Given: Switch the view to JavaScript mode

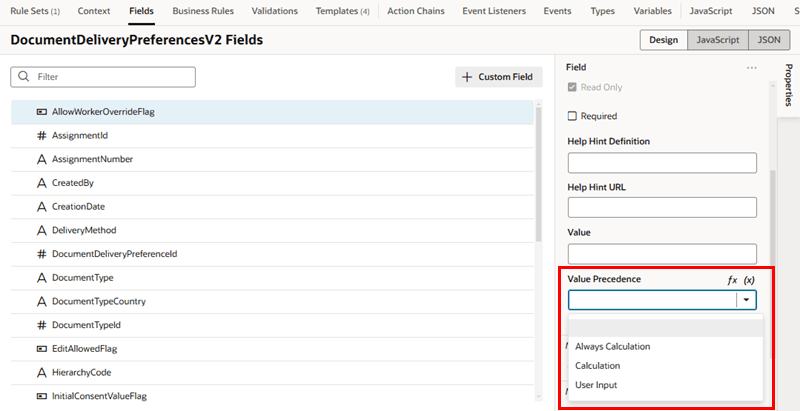Looking at the screenshot, I should (718, 40).
